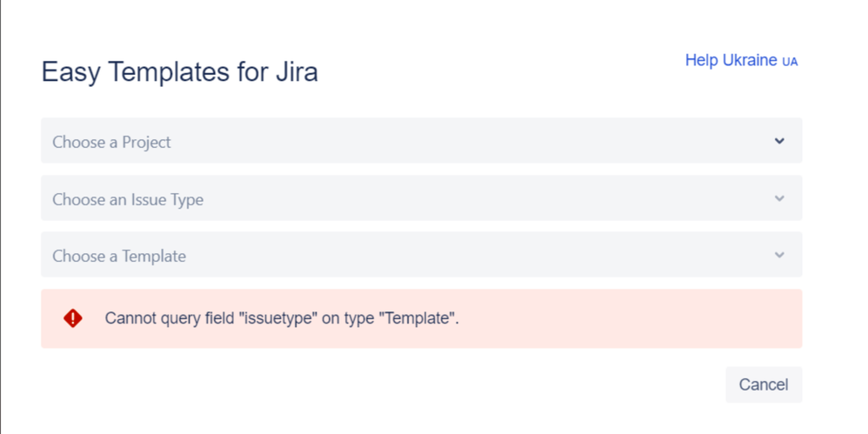This screenshot has width=868, height=434.
Task: Focus the empty middle of the Project field
Action: [471, 141]
